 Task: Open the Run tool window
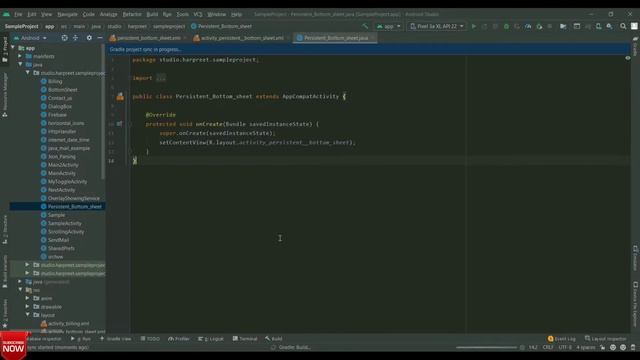[81, 339]
